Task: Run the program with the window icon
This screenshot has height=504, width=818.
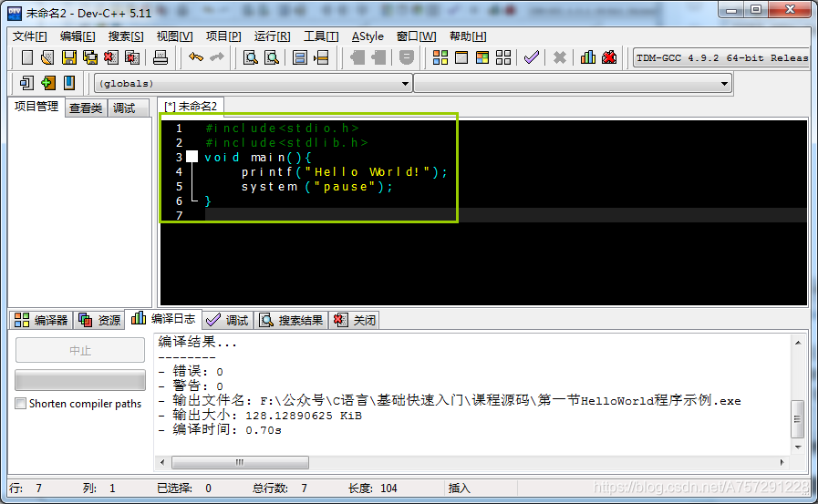Action: (x=461, y=57)
